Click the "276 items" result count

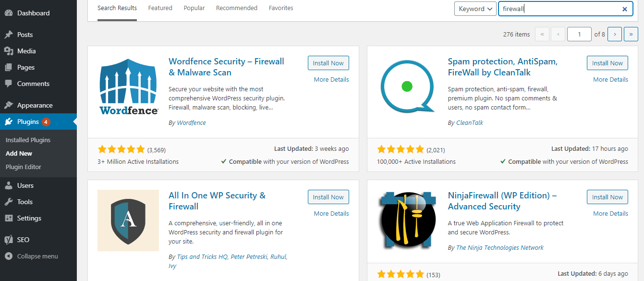pyautogui.click(x=517, y=34)
